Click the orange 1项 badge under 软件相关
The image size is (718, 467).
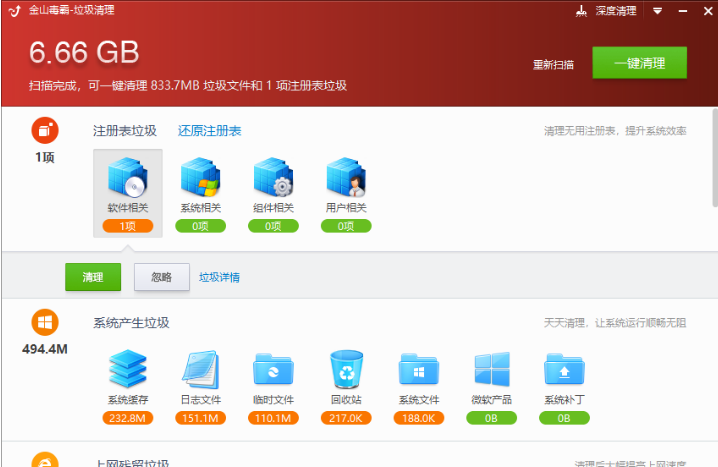coord(128,226)
